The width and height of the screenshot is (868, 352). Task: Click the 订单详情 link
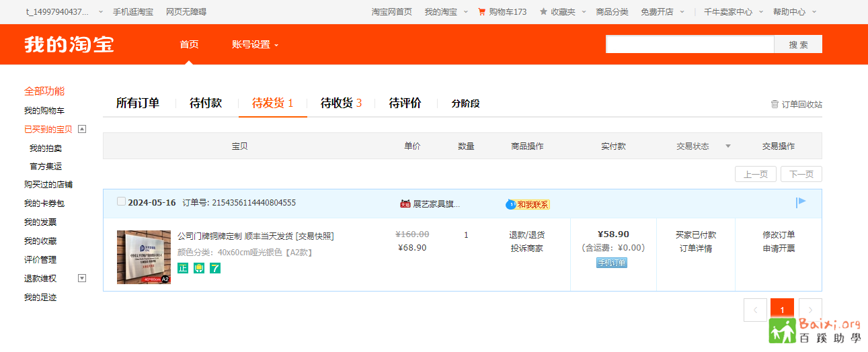[x=695, y=249]
